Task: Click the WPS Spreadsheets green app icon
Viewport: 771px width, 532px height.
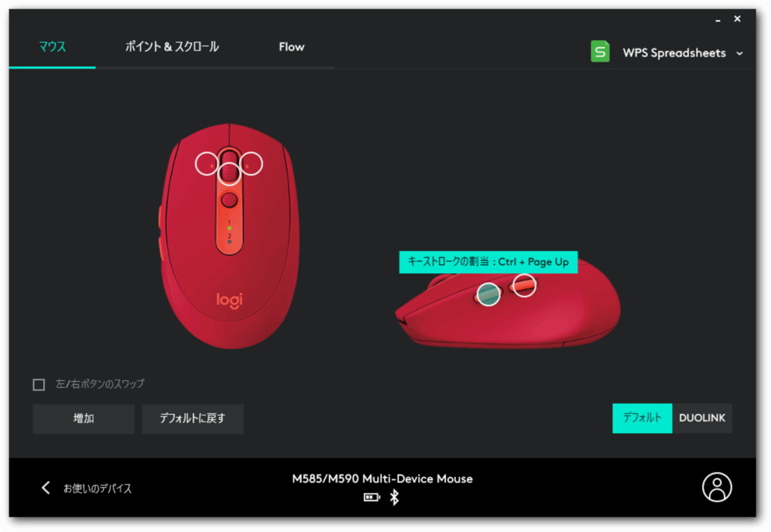Action: pyautogui.click(x=600, y=52)
